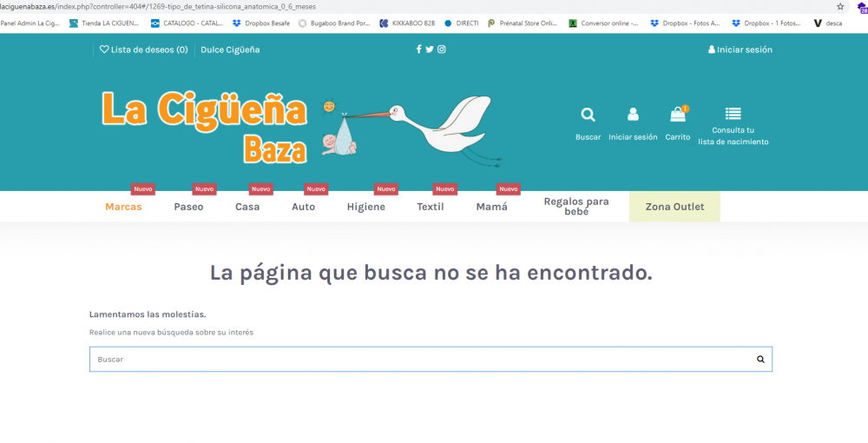Screen dimensions: 868x443
Task: Open Consulta tu lista de nacimiento icon
Action: click(733, 114)
